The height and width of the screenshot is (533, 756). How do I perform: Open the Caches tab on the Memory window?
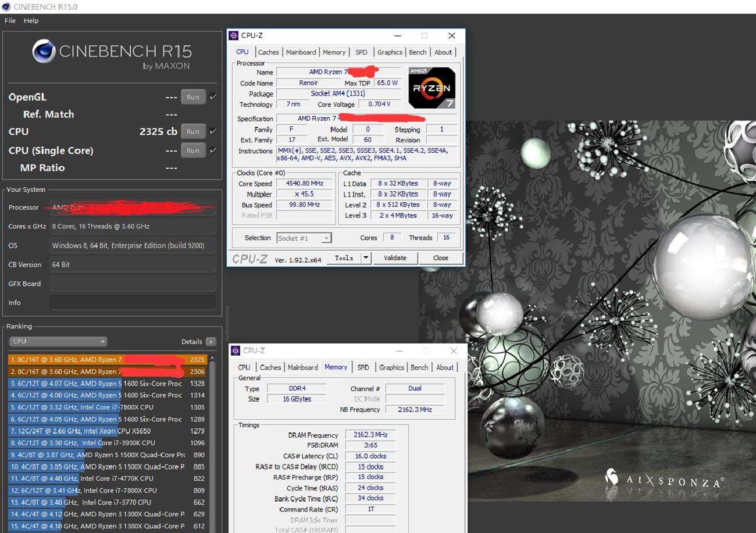coord(270,367)
